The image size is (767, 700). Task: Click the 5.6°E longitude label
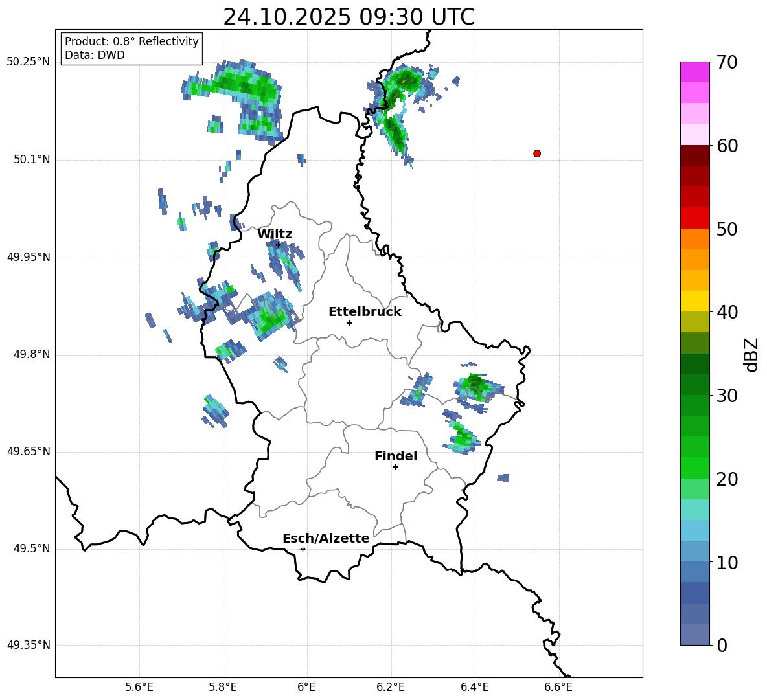[x=139, y=687]
